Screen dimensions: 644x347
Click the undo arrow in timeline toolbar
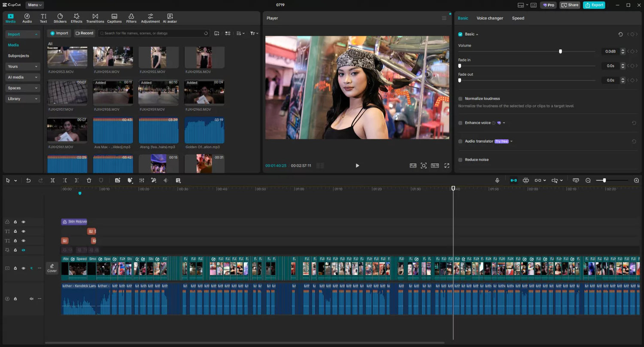coord(28,181)
